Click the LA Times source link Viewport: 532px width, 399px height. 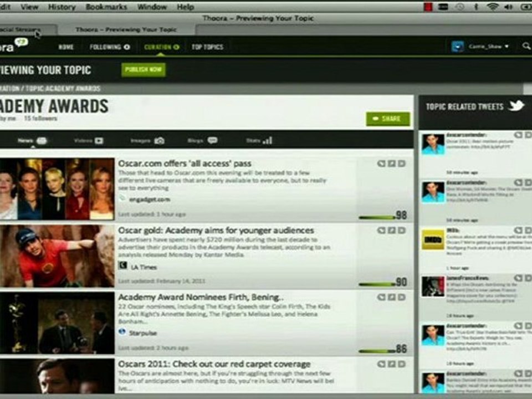coord(144,267)
